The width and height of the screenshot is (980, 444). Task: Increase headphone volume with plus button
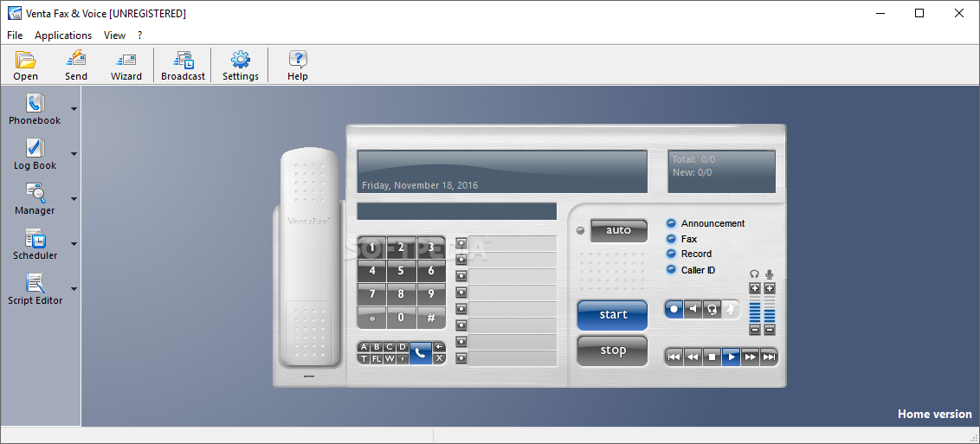pos(755,288)
